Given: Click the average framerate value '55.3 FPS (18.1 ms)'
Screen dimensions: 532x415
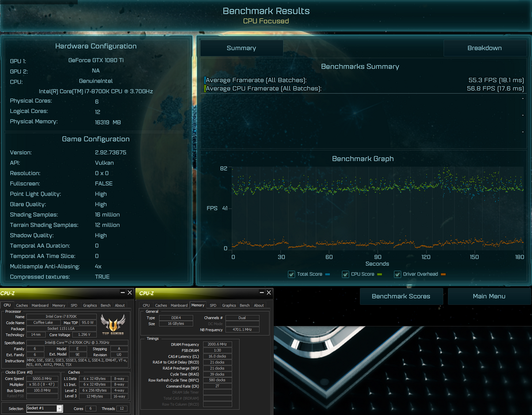Looking at the screenshot, I should coord(496,80).
